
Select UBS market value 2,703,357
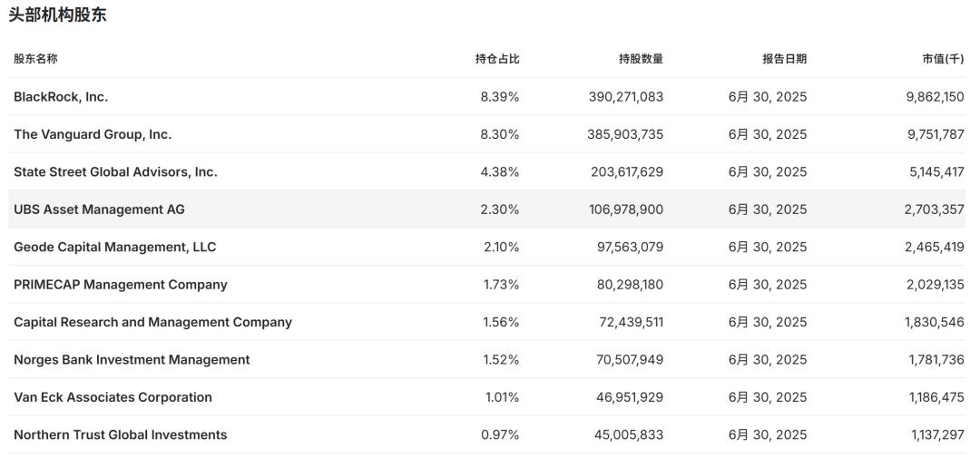click(x=934, y=210)
